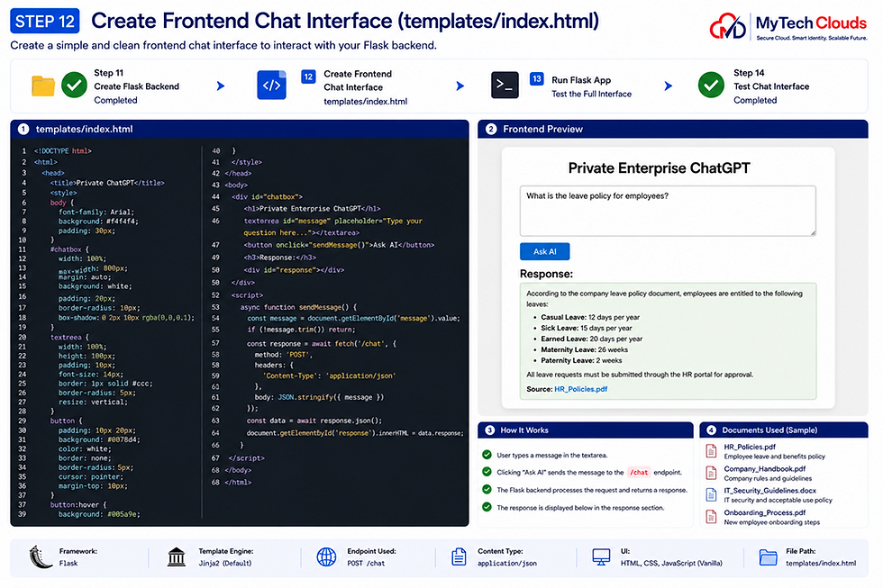
Task: Click the check icon beside 'The Flask backend processes'
Action: point(487,490)
